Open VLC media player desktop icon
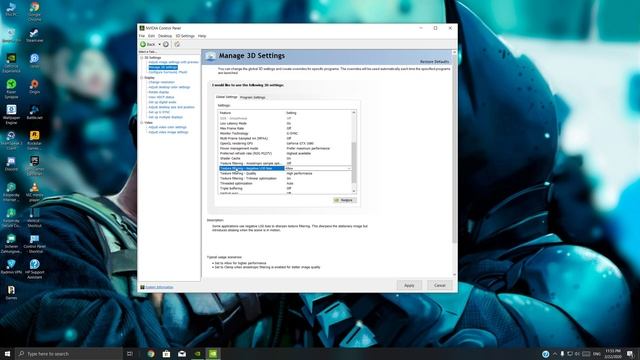 pyautogui.click(x=35, y=191)
